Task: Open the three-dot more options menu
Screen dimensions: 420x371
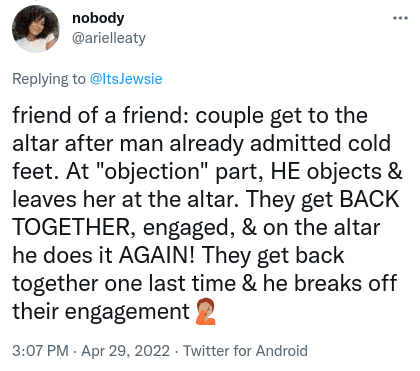Action: (400, 18)
